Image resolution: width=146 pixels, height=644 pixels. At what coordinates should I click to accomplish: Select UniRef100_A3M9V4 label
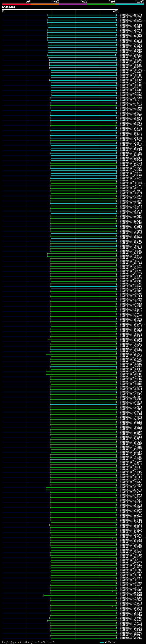click(131, 77)
